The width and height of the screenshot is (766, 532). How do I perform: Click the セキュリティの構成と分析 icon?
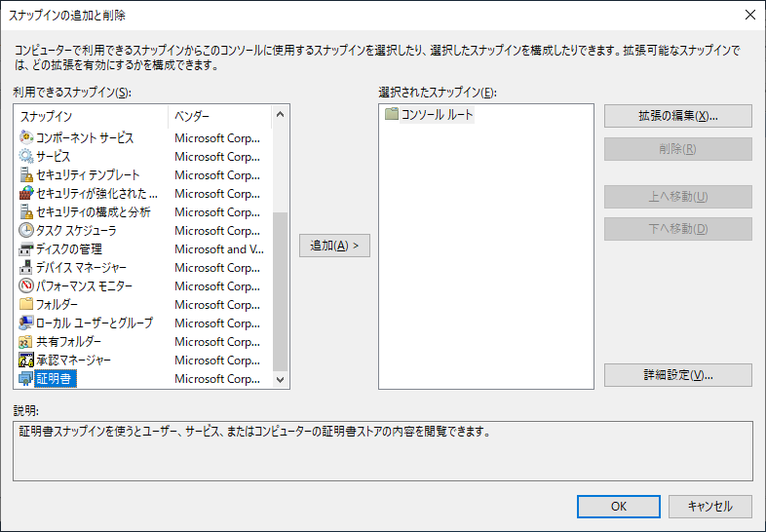tap(26, 212)
